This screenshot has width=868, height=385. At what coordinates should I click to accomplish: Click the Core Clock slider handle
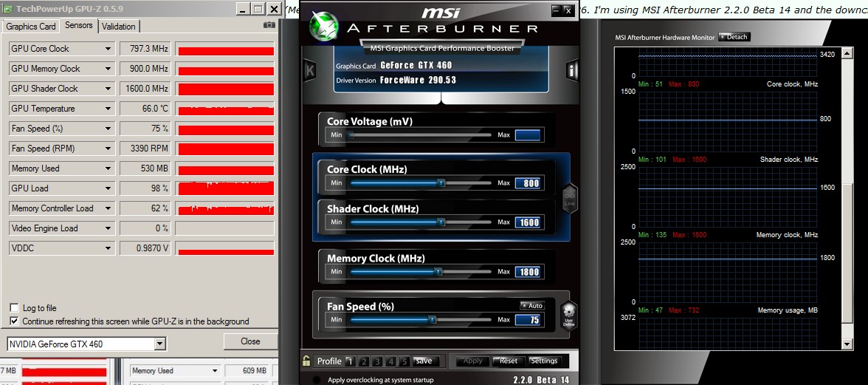coord(441,183)
